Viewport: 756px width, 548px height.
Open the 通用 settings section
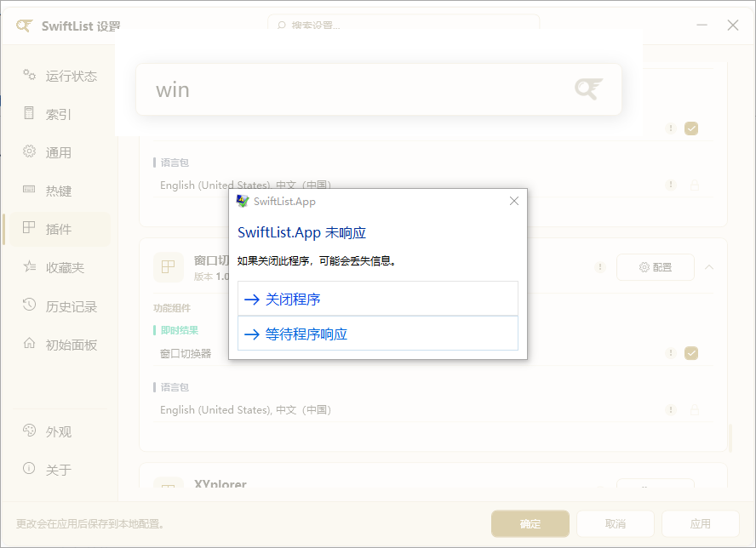[x=60, y=152]
